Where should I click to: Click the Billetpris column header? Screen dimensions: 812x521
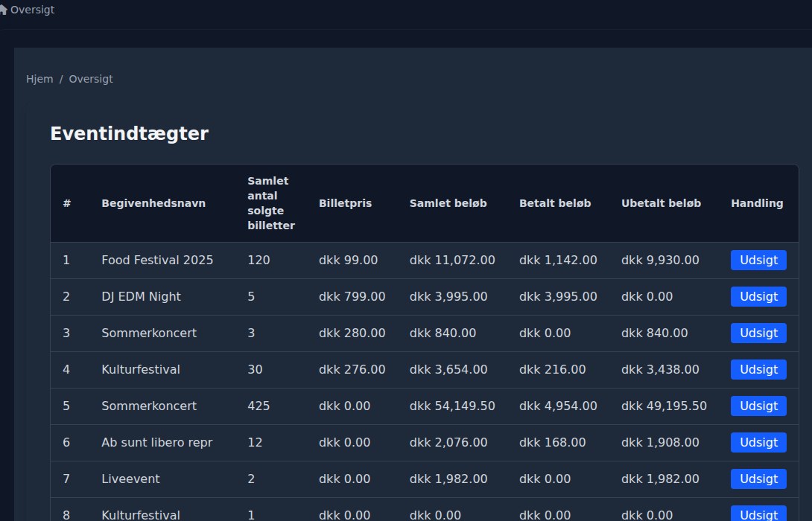click(x=345, y=203)
